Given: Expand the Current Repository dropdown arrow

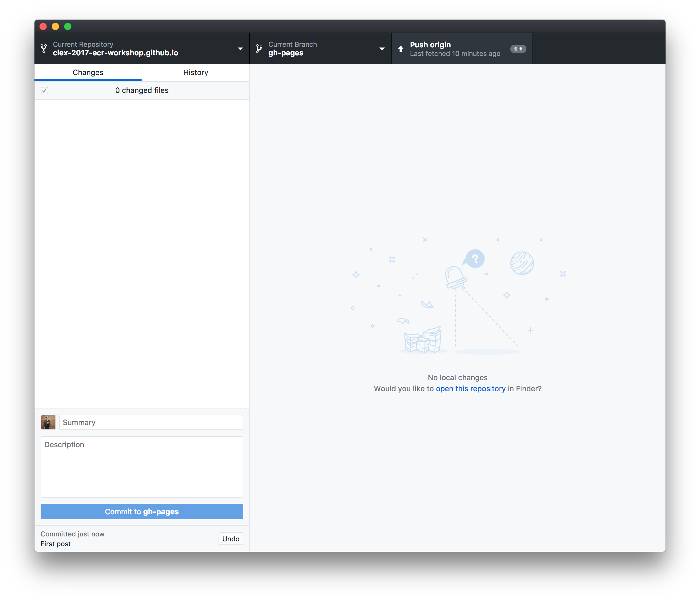Looking at the screenshot, I should [x=240, y=49].
